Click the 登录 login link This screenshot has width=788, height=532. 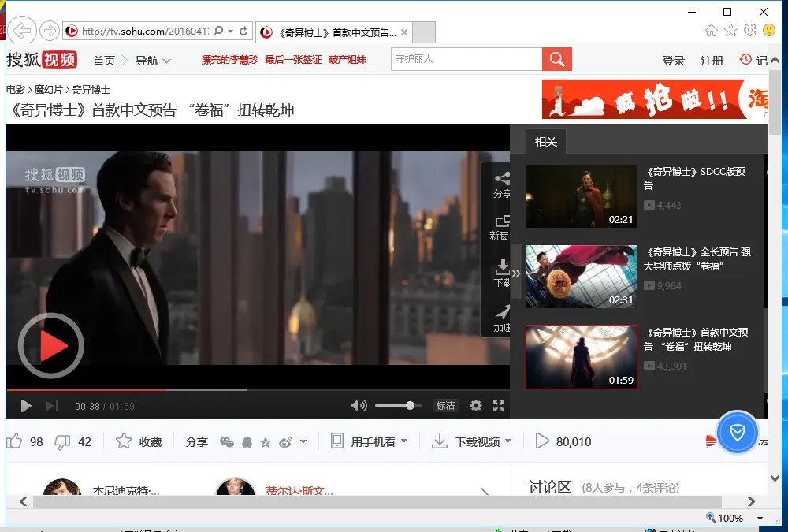(x=674, y=61)
